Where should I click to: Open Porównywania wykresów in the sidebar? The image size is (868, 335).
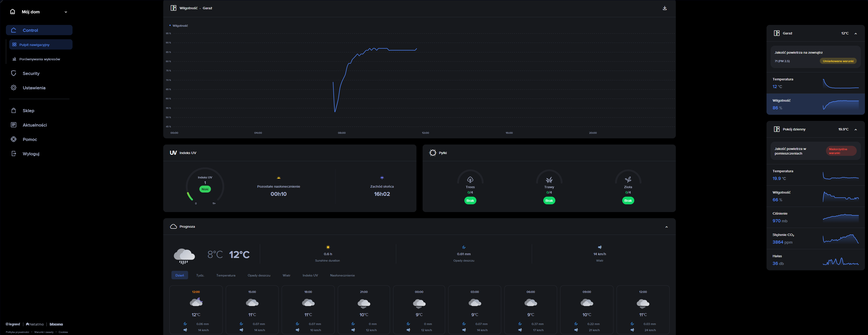click(39, 59)
